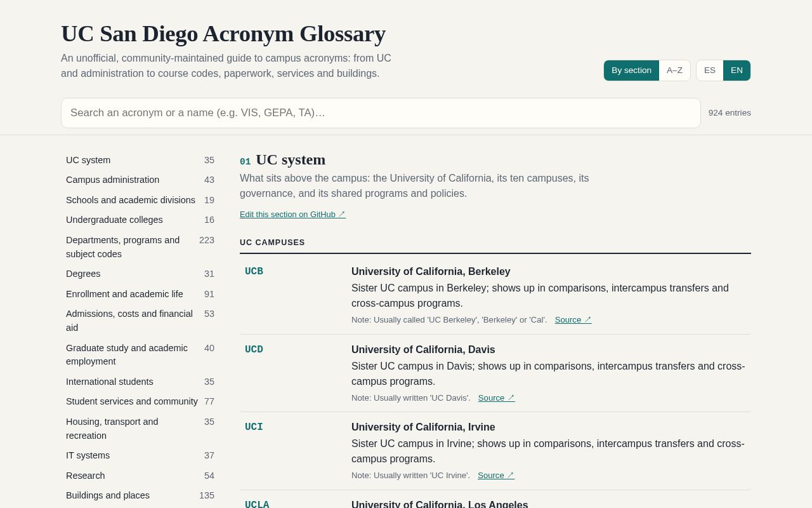Click the University of California, Berkeley title
The image size is (812, 508).
(431, 272)
